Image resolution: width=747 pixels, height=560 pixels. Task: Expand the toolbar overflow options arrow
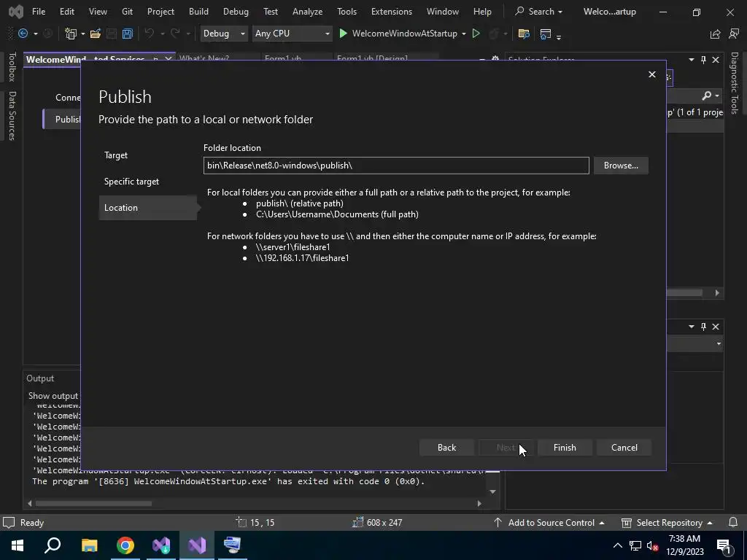(559, 36)
